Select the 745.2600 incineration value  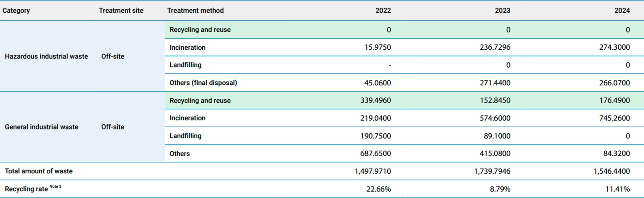(x=614, y=118)
